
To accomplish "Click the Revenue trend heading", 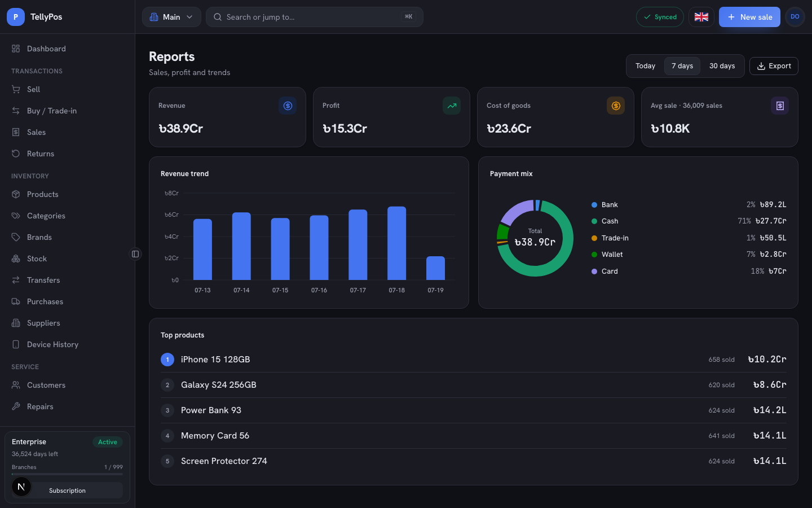I will click(184, 174).
